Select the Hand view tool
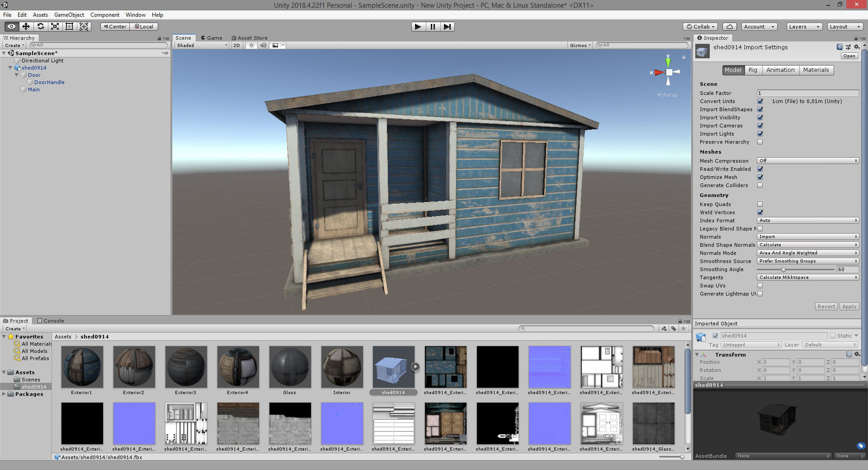Screen dimensions: 868x470 click(12, 27)
